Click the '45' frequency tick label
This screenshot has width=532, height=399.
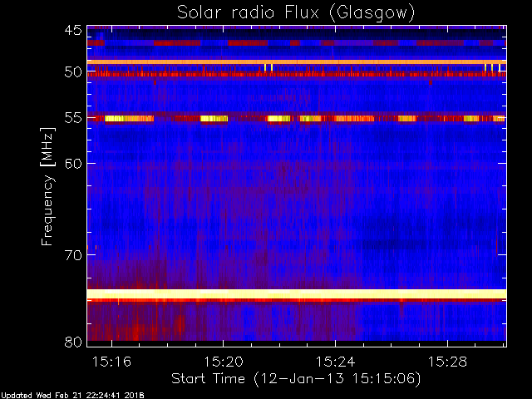pyautogui.click(x=73, y=30)
